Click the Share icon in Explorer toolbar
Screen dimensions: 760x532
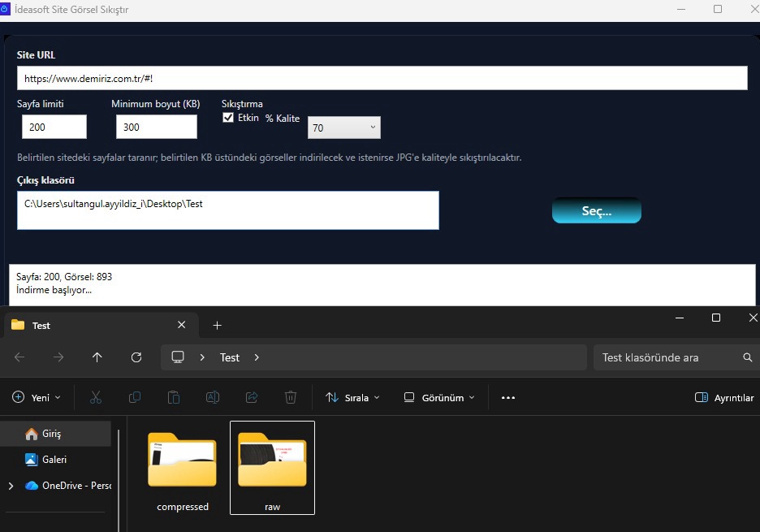(x=252, y=397)
